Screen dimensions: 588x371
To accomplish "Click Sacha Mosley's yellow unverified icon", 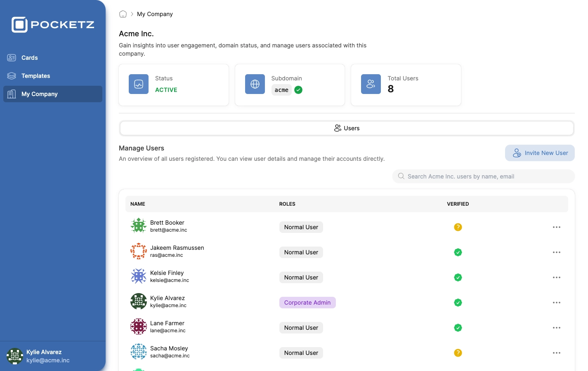I will (x=458, y=353).
